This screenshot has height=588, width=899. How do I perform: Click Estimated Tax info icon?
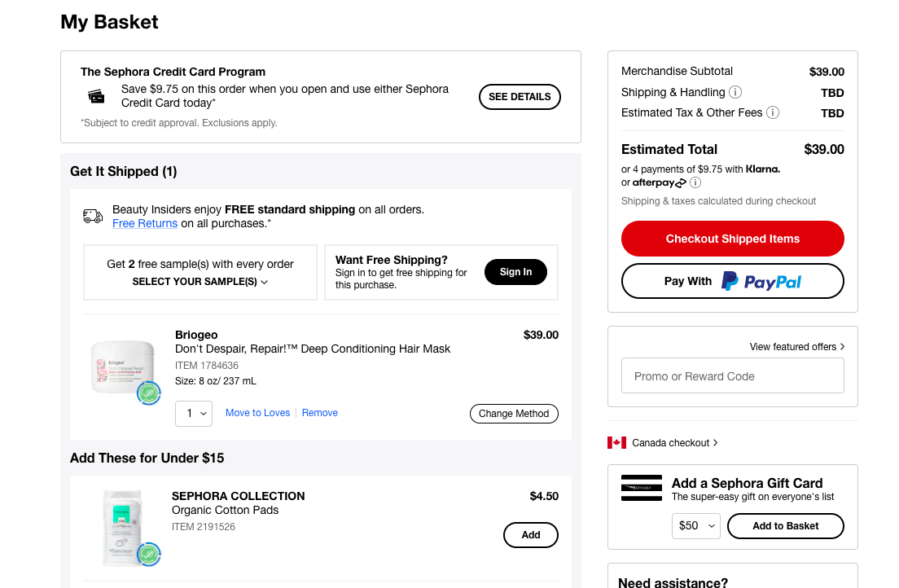773,112
